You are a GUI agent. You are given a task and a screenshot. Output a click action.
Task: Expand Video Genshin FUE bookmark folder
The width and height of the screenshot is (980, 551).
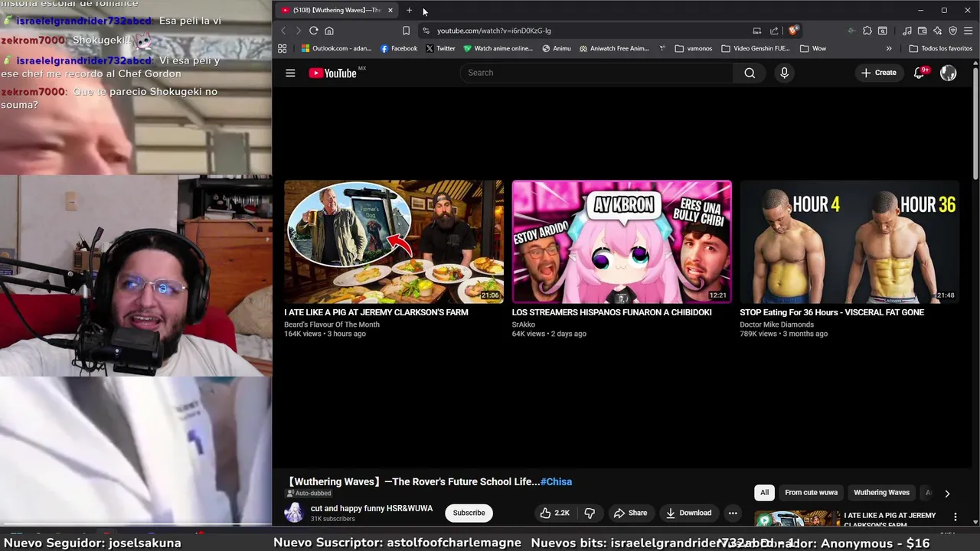[756, 48]
